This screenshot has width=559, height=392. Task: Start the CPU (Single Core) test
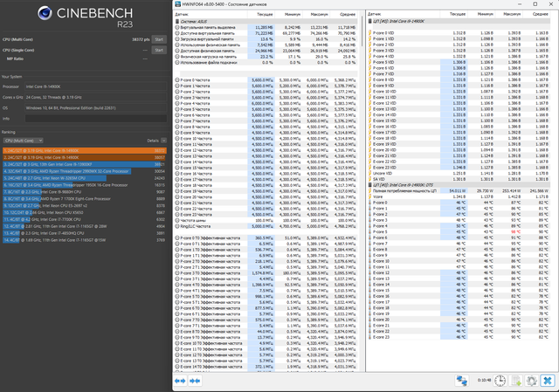pos(159,51)
